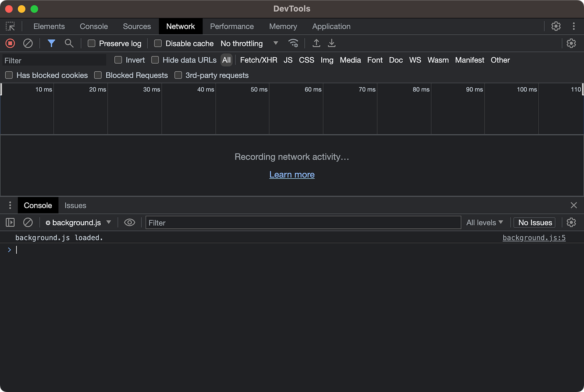Select the All request type filter
The width and height of the screenshot is (584, 392).
tap(227, 60)
